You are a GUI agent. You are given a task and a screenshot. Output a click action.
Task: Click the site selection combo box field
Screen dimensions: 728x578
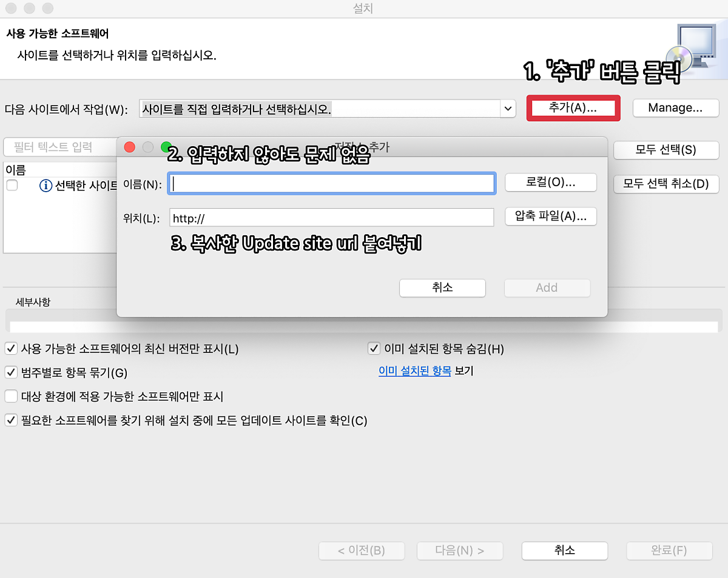pyautogui.click(x=319, y=109)
